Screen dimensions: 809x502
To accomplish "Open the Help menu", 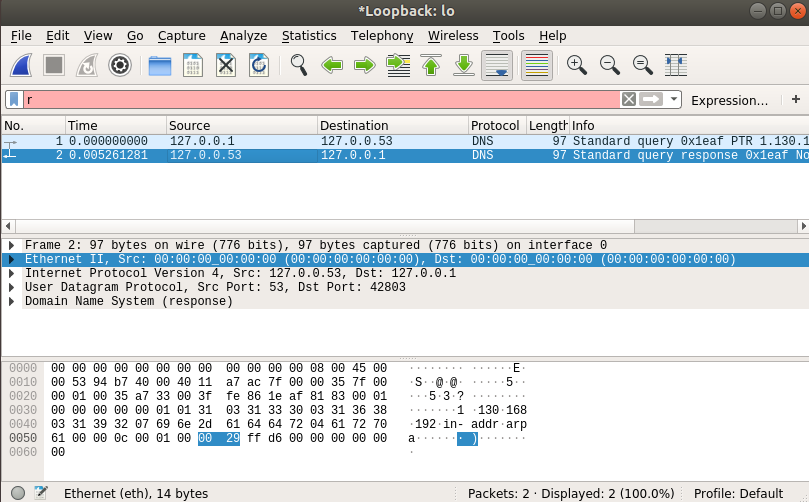I will (553, 36).
